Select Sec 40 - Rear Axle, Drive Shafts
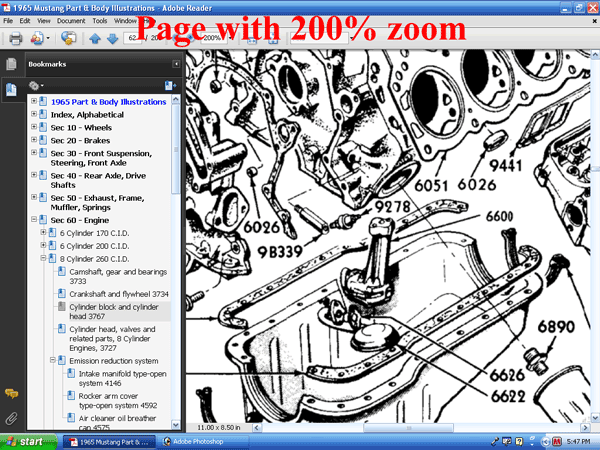Image resolution: width=600 pixels, height=450 pixels. pyautogui.click(x=98, y=180)
